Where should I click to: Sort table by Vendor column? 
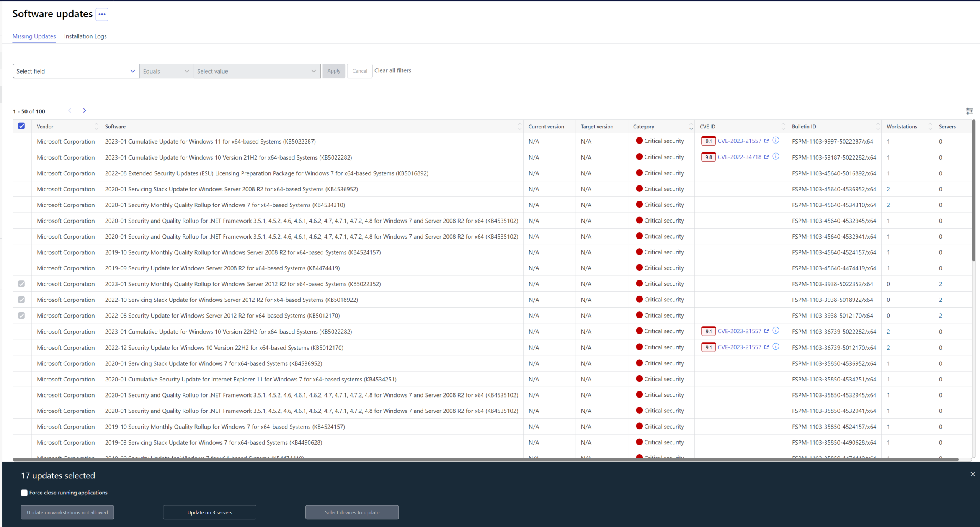point(96,126)
